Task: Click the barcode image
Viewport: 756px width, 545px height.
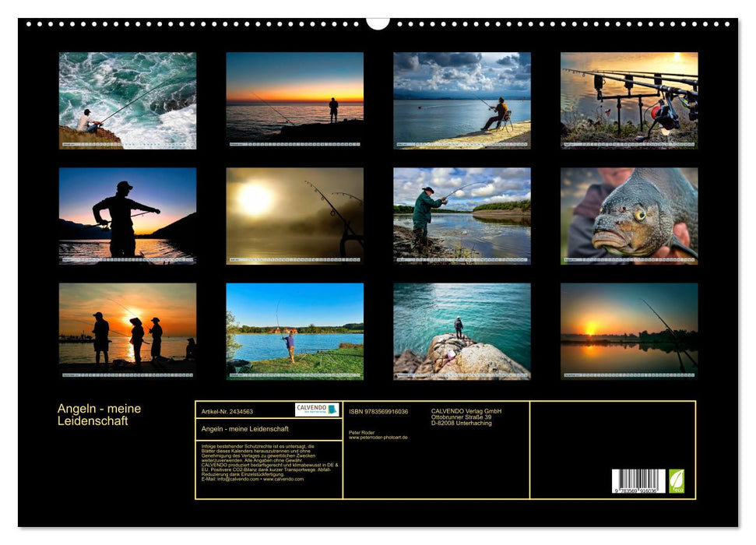Action: click(x=639, y=481)
